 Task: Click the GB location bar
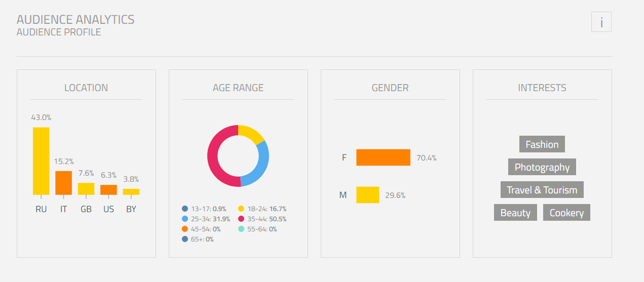tap(86, 189)
